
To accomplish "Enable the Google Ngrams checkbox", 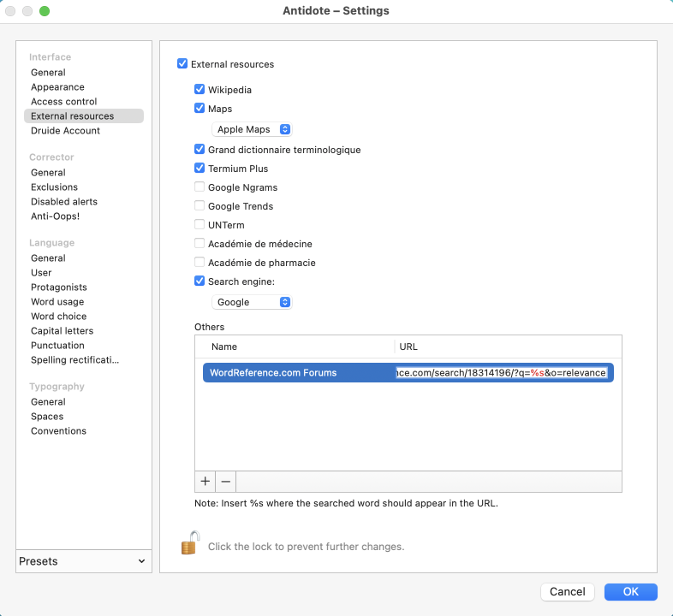I will [x=200, y=187].
